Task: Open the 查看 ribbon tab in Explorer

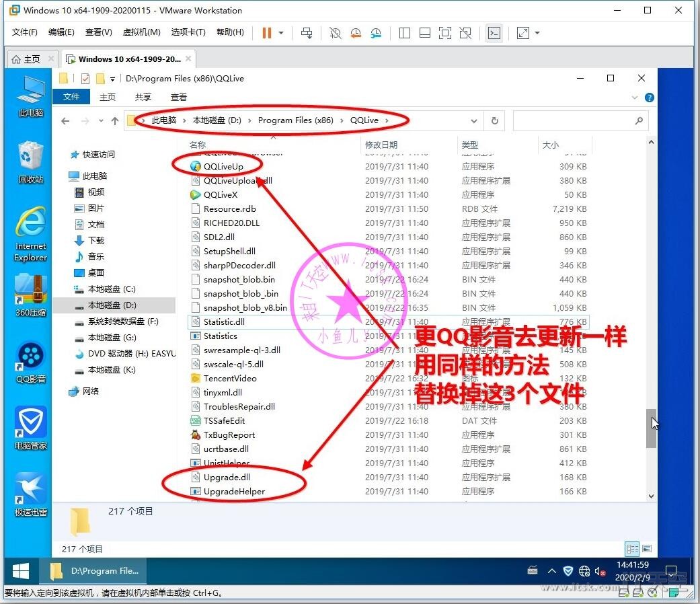Action: [179, 97]
